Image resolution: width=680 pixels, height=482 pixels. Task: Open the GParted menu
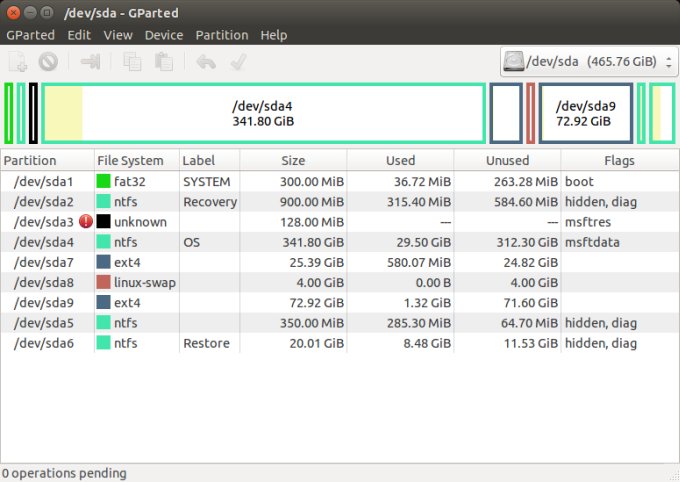[x=30, y=35]
